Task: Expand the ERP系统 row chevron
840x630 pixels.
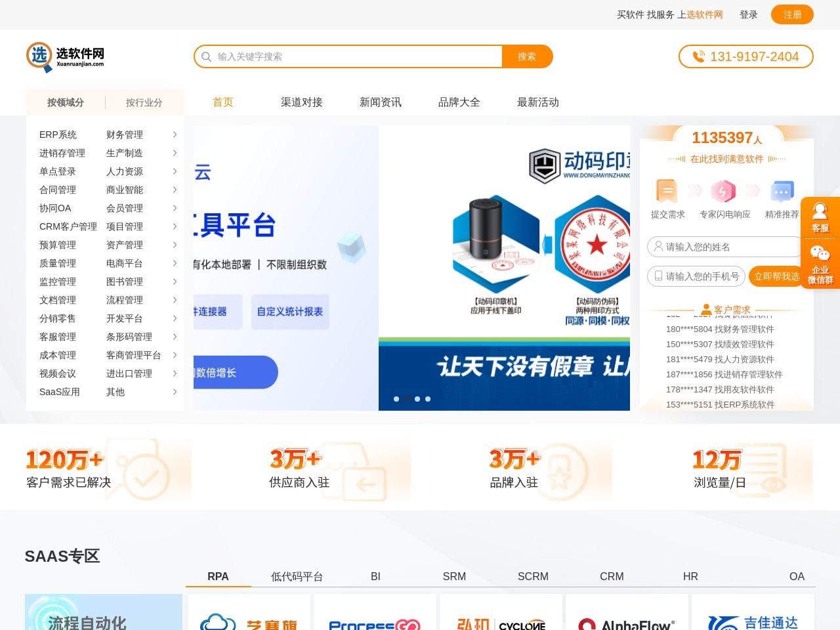Action: [x=175, y=135]
